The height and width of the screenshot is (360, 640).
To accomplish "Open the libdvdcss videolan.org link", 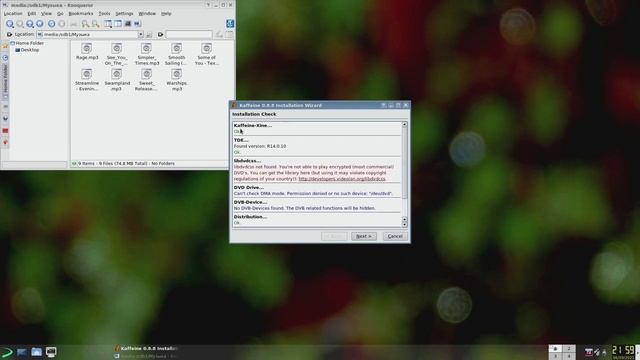I will click(x=342, y=179).
